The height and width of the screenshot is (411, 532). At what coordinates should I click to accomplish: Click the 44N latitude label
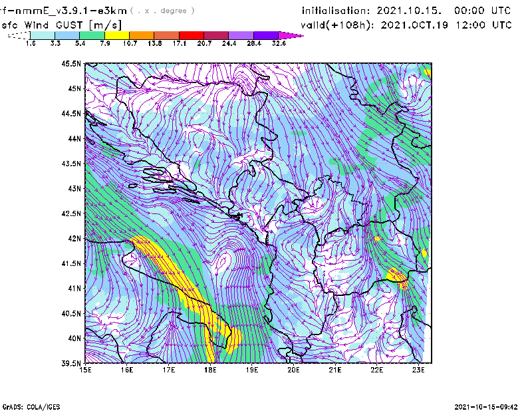coord(74,138)
